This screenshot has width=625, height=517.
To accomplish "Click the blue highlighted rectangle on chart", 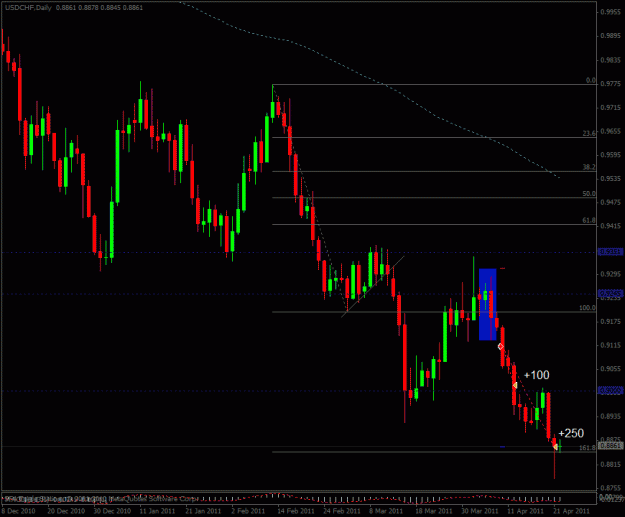I will pos(487,305).
